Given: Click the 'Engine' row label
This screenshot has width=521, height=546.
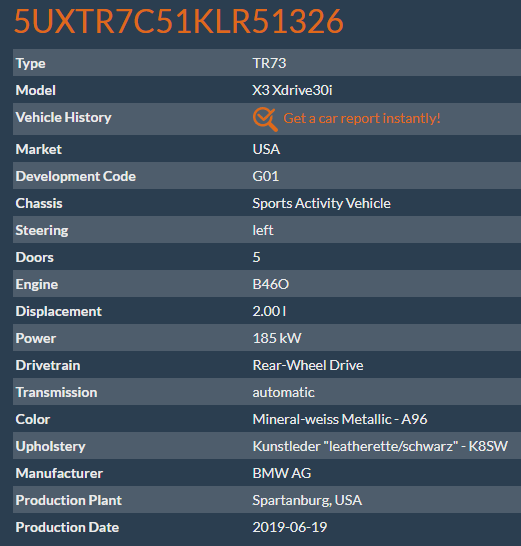Looking at the screenshot, I should (x=37, y=284).
